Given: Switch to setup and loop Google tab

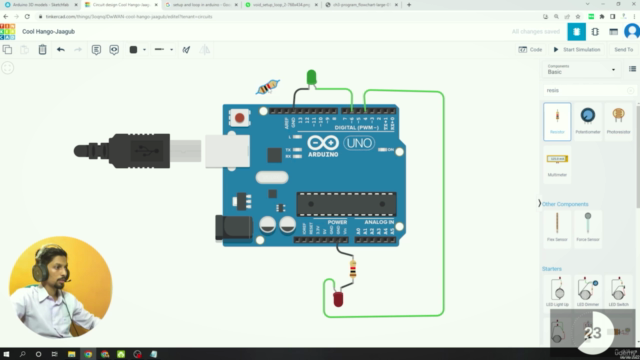Looking at the screenshot, I should click(x=200, y=5).
